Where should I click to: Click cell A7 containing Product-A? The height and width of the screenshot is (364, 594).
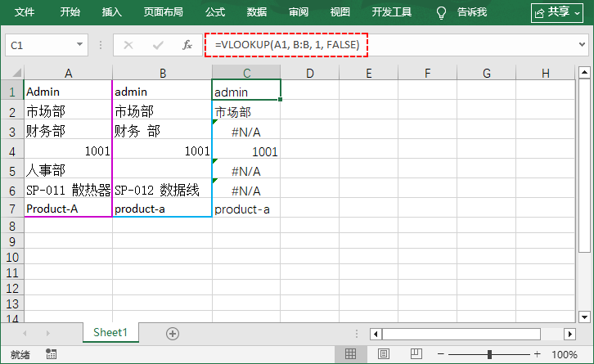click(x=68, y=209)
